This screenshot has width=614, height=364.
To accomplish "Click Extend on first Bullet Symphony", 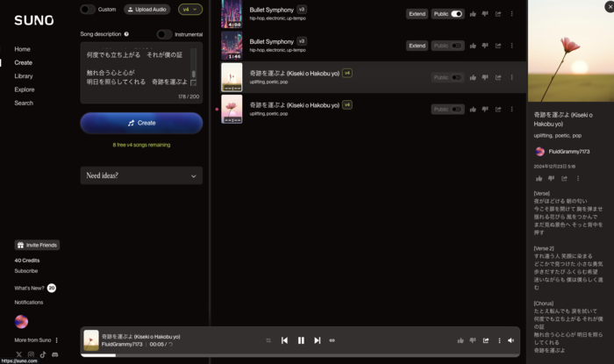I will [x=417, y=14].
